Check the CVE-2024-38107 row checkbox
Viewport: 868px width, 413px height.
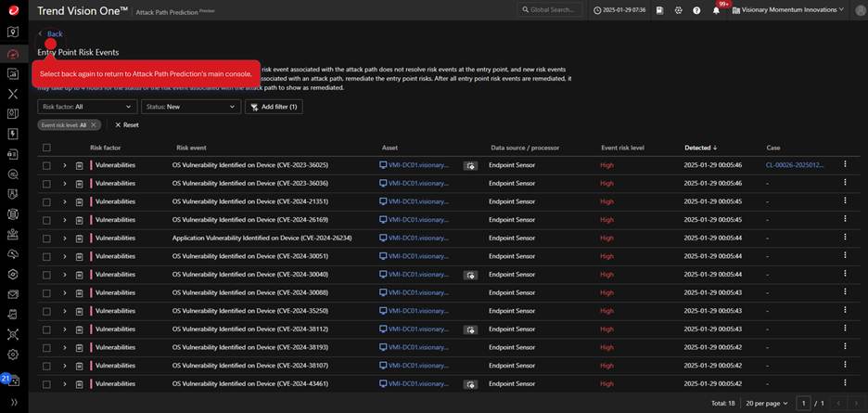point(46,366)
